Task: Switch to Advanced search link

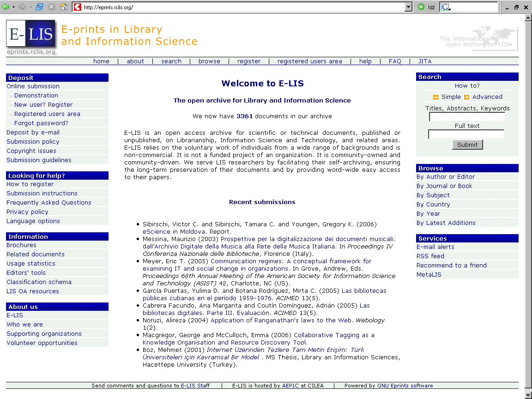Action: (487, 97)
